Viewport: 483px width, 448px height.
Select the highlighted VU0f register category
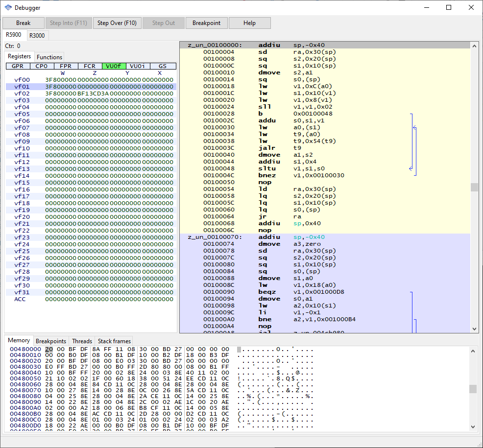(114, 66)
